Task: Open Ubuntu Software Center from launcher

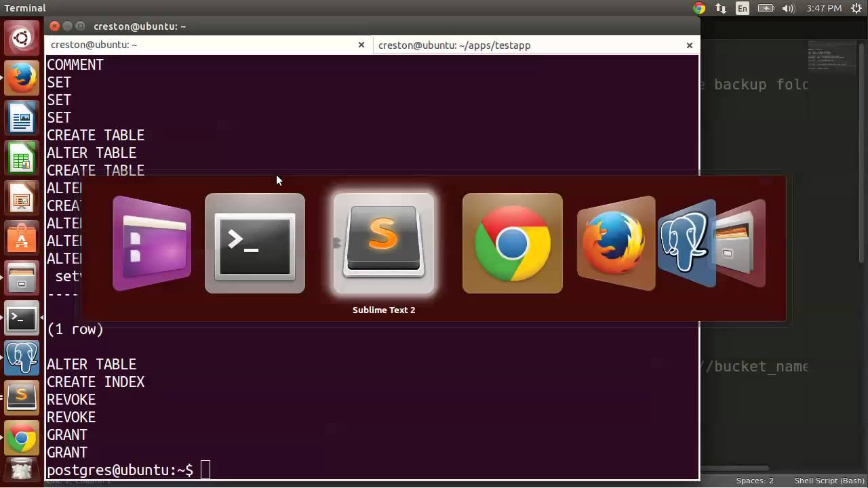Action: point(22,239)
